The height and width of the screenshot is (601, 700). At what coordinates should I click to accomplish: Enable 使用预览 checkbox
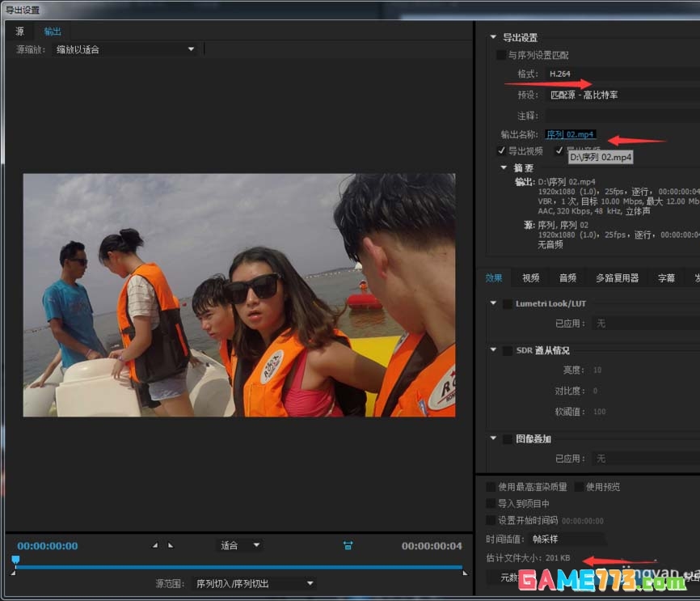tap(579, 487)
